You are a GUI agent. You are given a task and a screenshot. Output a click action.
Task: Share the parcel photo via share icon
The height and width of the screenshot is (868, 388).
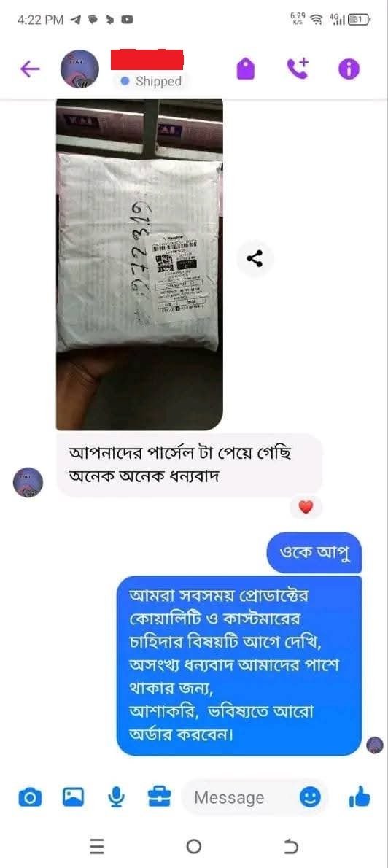pyautogui.click(x=255, y=258)
